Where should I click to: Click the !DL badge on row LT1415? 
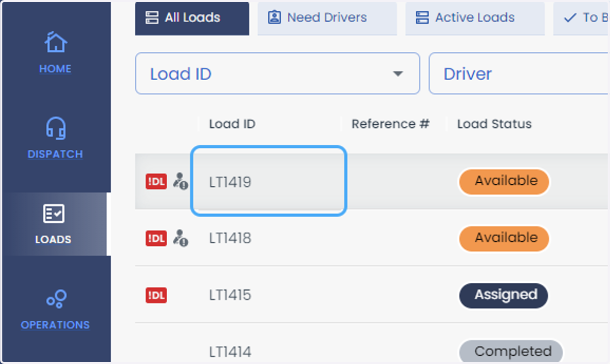point(156,295)
